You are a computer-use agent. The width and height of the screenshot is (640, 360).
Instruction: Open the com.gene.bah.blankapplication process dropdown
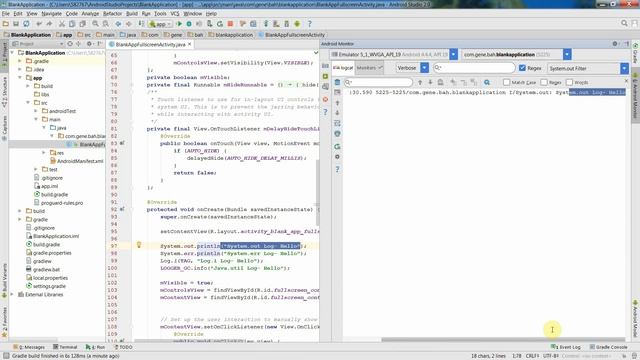point(567,54)
